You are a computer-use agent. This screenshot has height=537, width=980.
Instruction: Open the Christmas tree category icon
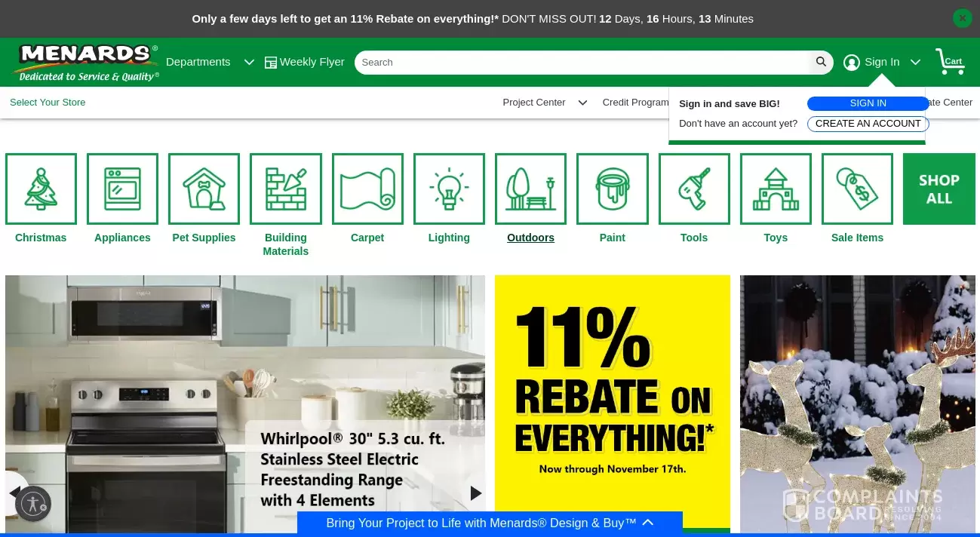(x=41, y=189)
